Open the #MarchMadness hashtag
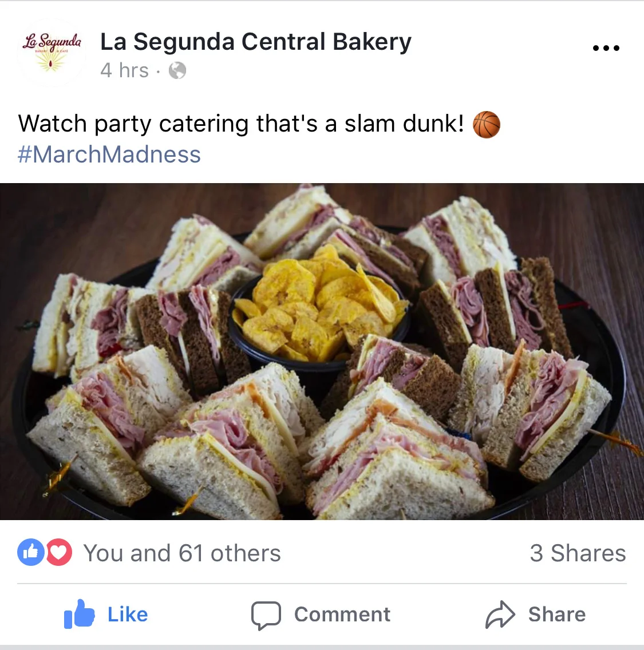This screenshot has width=644, height=650. 109,154
